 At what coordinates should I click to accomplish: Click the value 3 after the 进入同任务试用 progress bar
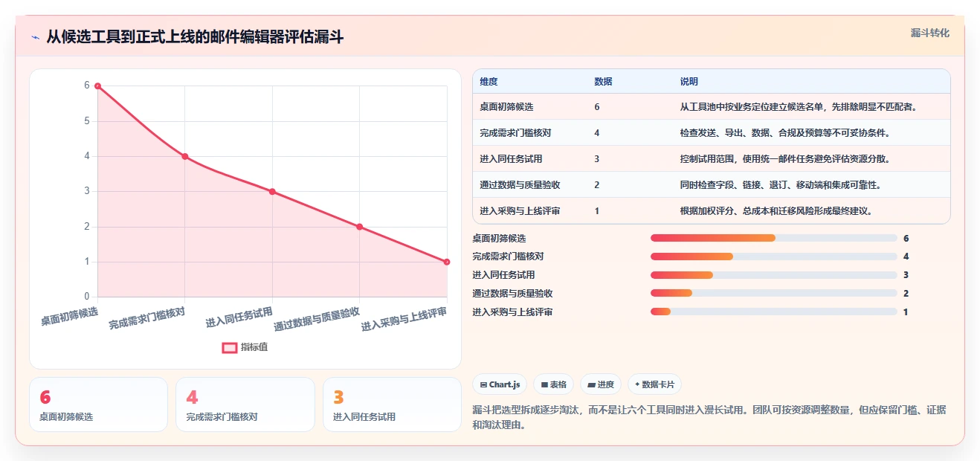pos(906,275)
